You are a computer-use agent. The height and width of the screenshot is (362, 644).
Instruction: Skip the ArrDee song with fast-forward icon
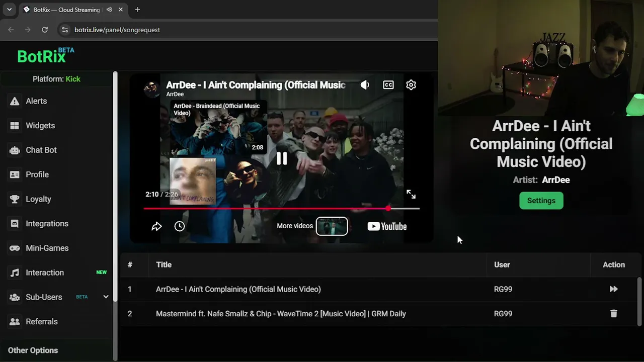[613, 289]
